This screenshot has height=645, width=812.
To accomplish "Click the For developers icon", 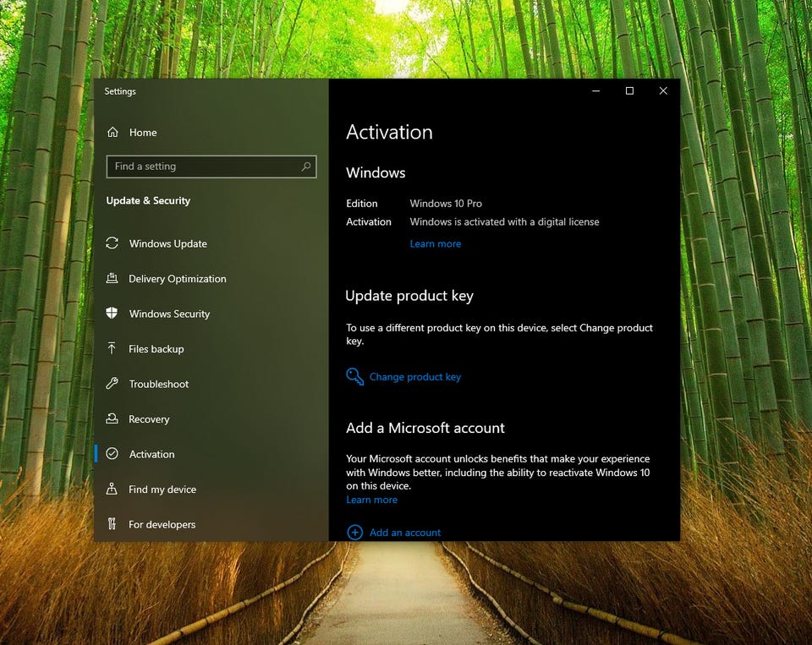I will [x=112, y=525].
